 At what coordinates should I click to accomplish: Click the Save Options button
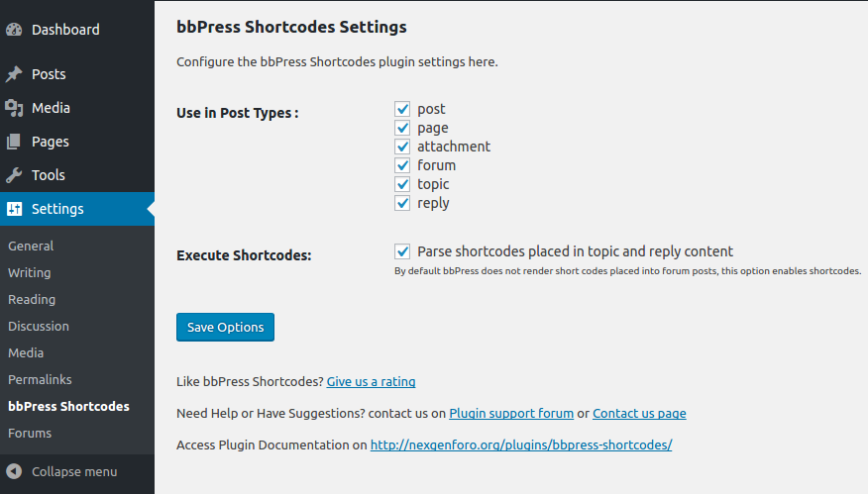(225, 327)
